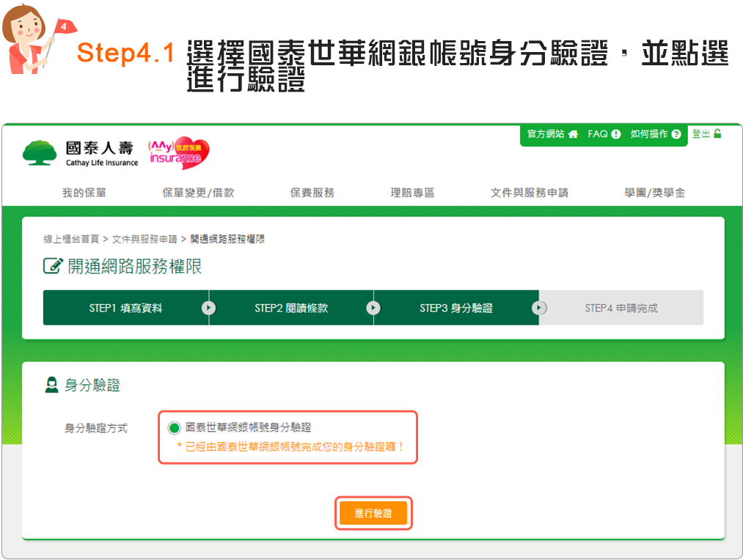
Task: Open the 我的保單 menu
Action: point(84,193)
